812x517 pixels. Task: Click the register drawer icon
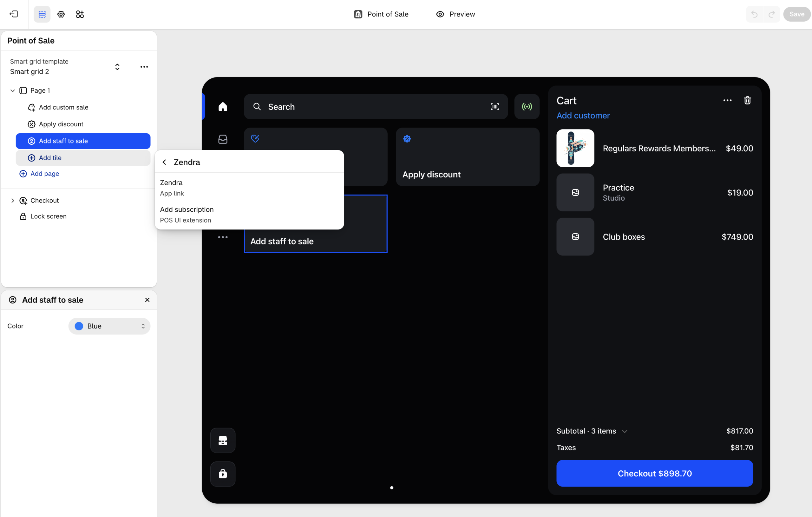(223, 441)
